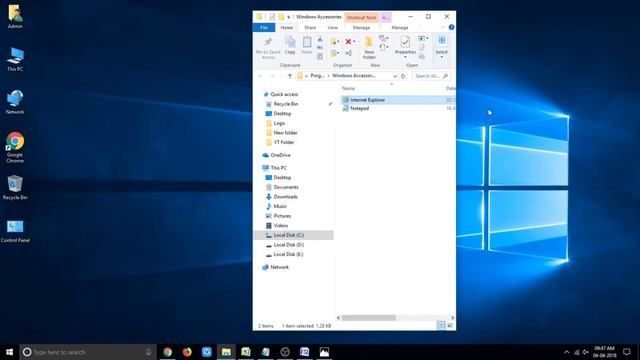640x360 pixels.
Task: Open Downloads under This PC
Action: [285, 197]
